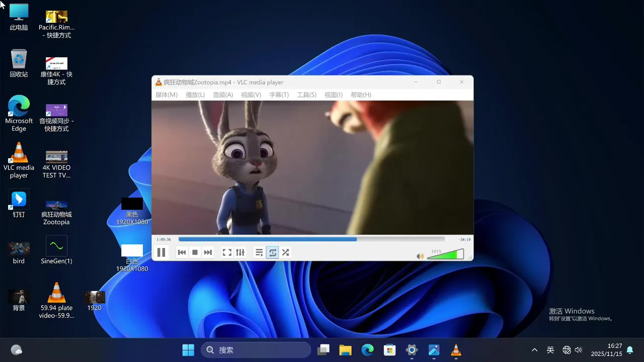Open the network globe tray icon
Screen dimensions: 644x362
pos(567,350)
